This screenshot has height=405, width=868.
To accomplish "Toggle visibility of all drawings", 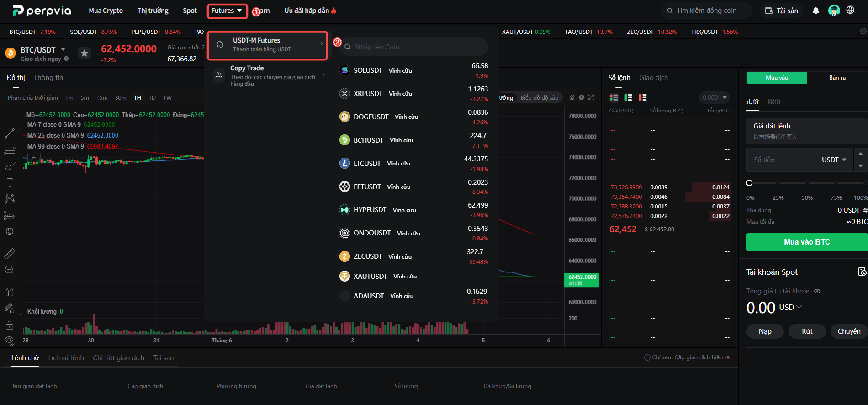I will [10, 340].
